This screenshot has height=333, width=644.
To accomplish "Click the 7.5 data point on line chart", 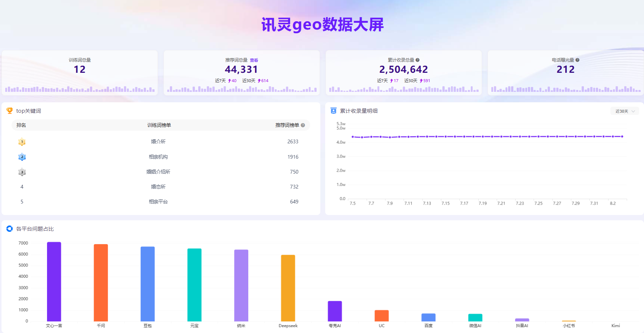I will (x=353, y=137).
